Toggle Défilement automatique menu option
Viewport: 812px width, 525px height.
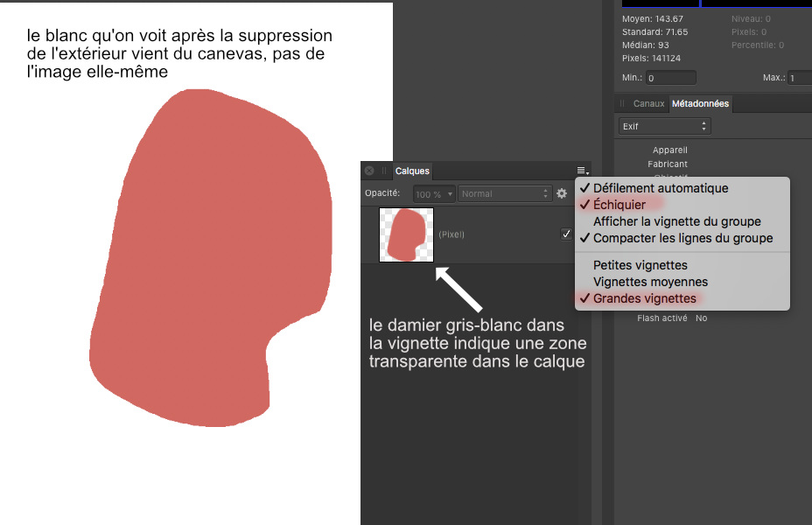[682, 188]
